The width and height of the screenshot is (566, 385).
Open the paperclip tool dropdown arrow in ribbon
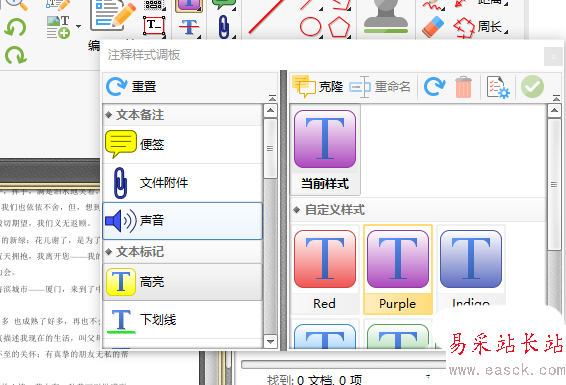(x=234, y=36)
